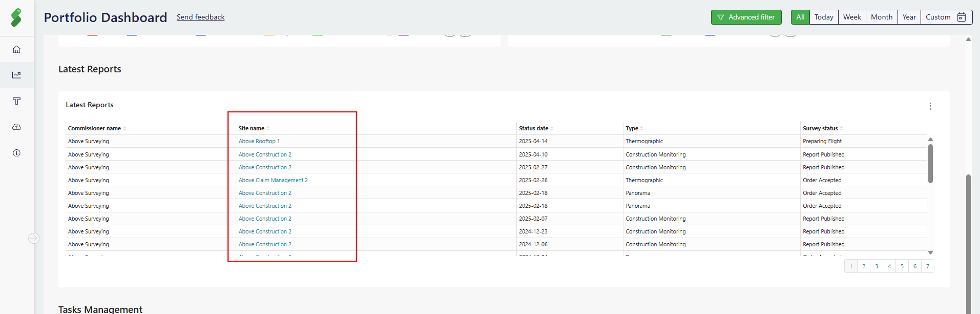The width and height of the screenshot is (980, 314).
Task: Click the main page scrollbar thumb
Action: click(x=968, y=244)
